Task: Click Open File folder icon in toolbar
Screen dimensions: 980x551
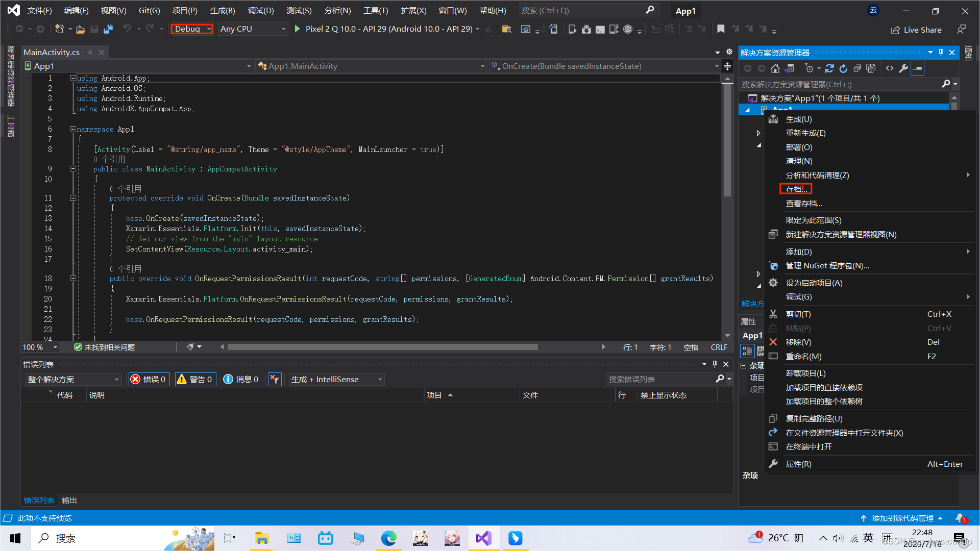Action: pos(80,29)
